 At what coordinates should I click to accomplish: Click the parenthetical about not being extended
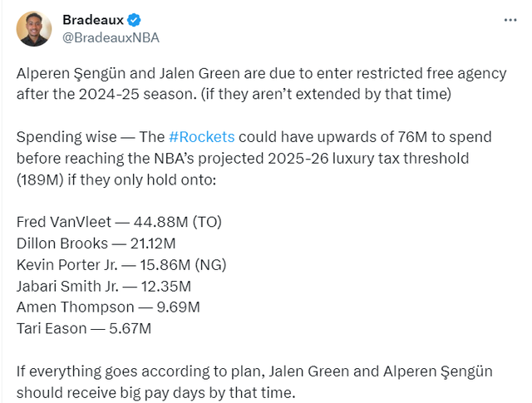[x=326, y=94]
